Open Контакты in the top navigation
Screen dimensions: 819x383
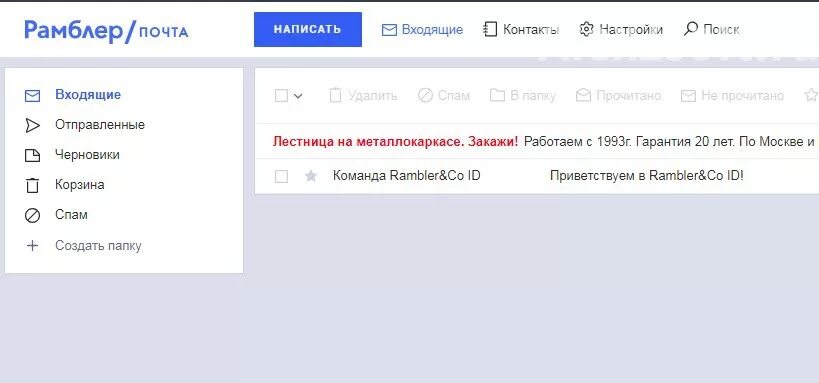pyautogui.click(x=531, y=30)
